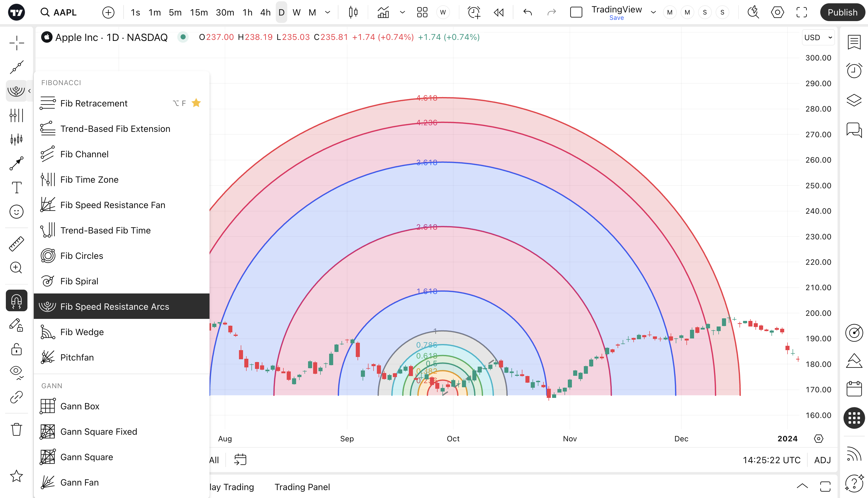The height and width of the screenshot is (498, 868).
Task: Expand more timeframes chevron after M
Action: [x=328, y=13]
